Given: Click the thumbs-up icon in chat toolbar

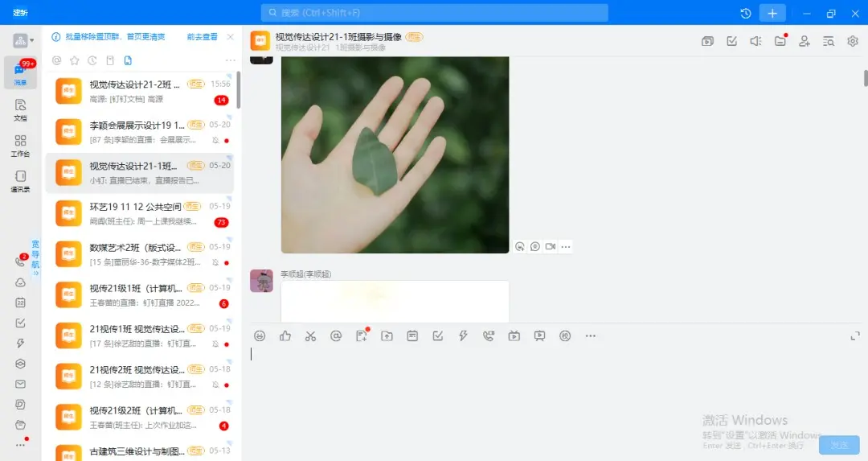Looking at the screenshot, I should pos(285,335).
